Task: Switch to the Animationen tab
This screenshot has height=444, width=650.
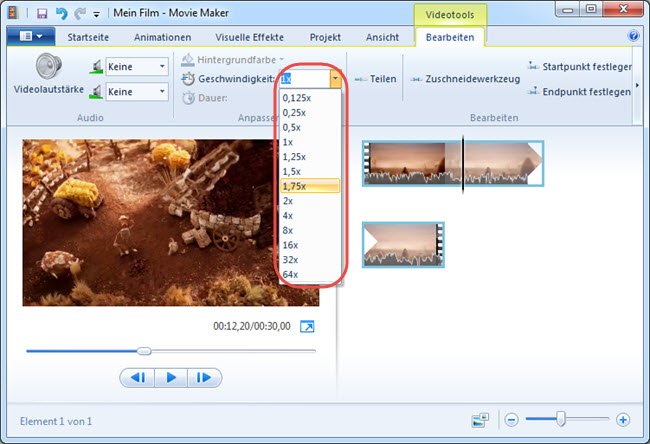Action: pyautogui.click(x=162, y=37)
